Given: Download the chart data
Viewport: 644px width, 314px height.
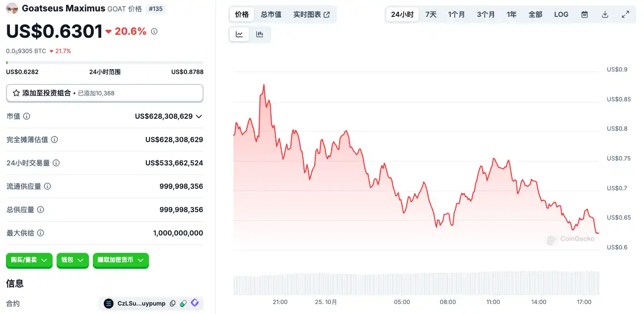Looking at the screenshot, I should click(x=605, y=14).
